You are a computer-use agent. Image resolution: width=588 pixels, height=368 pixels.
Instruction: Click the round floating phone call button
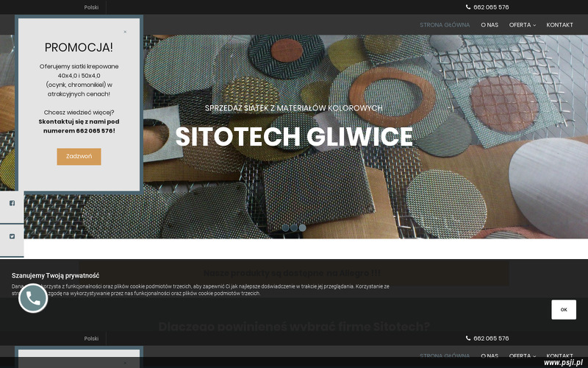pos(33,298)
